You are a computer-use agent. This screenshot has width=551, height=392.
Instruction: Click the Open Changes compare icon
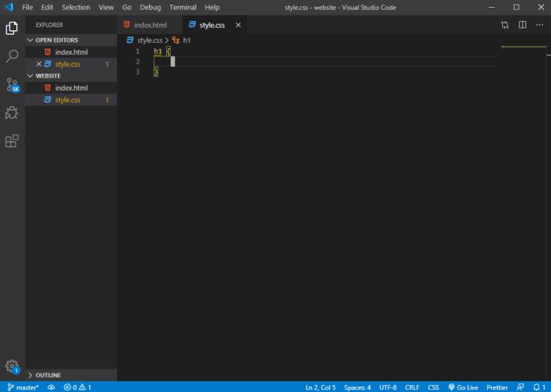[x=504, y=25]
